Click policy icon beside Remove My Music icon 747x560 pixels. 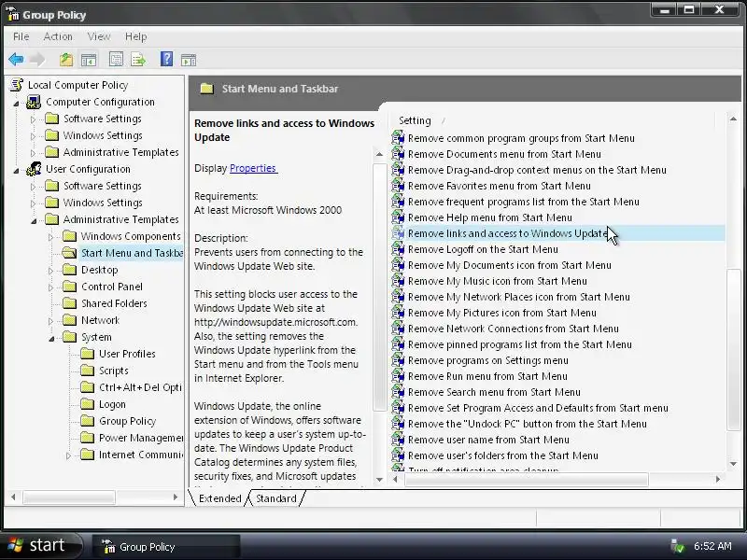pyautogui.click(x=398, y=281)
